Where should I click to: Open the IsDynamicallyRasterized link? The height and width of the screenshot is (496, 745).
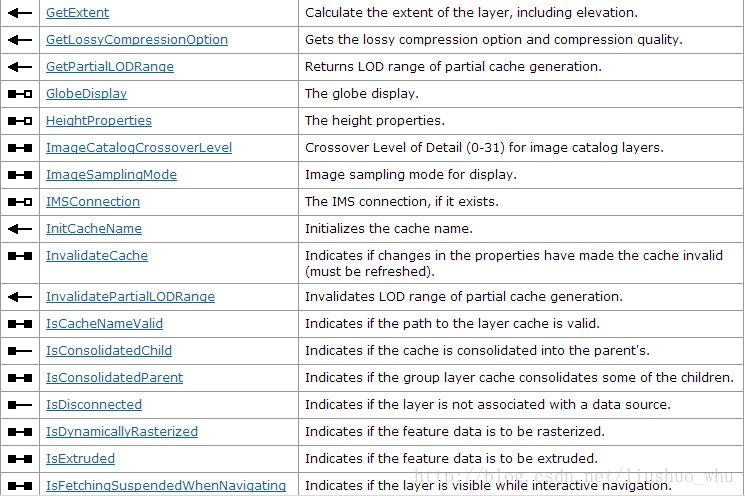pos(122,432)
